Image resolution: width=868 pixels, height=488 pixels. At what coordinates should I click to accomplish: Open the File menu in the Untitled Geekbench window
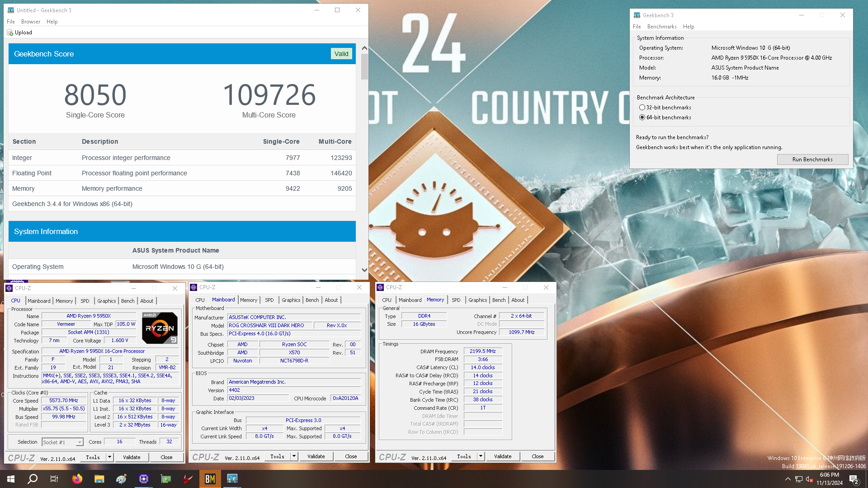pyautogui.click(x=11, y=22)
